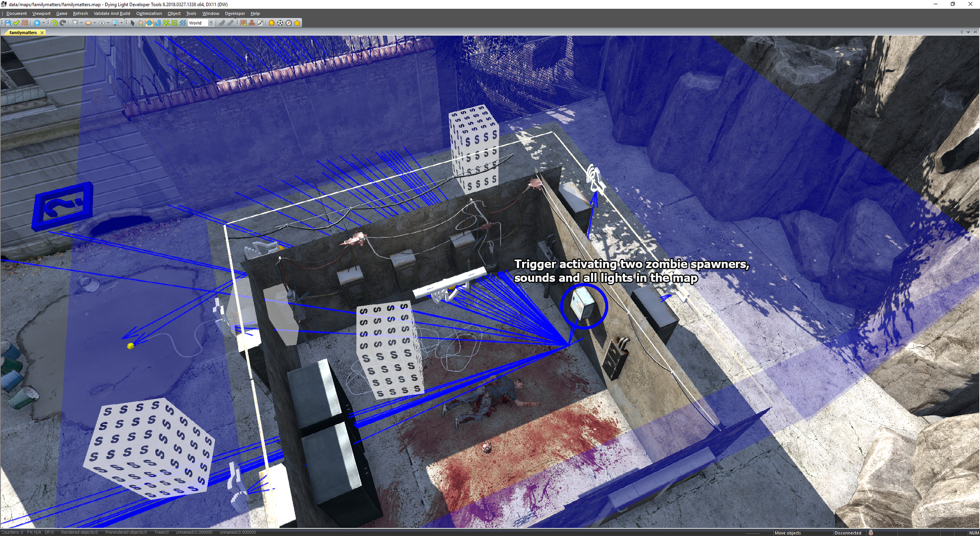Click the funnel filter icon
This screenshot has width=980, height=536.
75,23
